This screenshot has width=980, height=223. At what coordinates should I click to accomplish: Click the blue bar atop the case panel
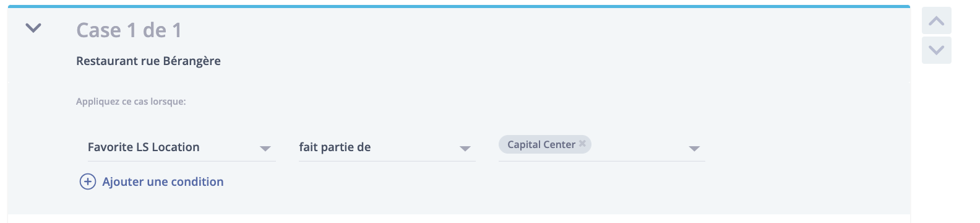[458, 6]
